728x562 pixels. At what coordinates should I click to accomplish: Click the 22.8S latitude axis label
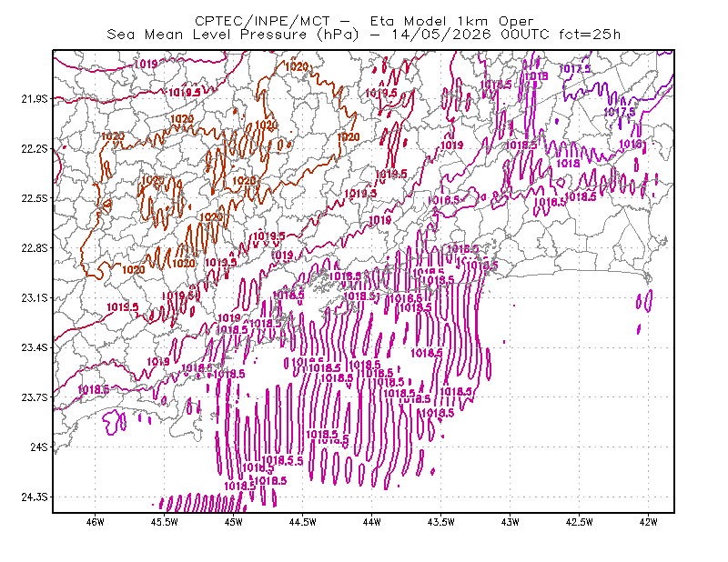(35, 248)
